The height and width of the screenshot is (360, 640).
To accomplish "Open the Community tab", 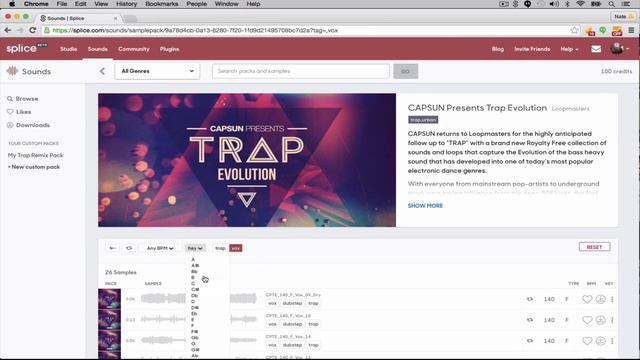I will coord(133,49).
